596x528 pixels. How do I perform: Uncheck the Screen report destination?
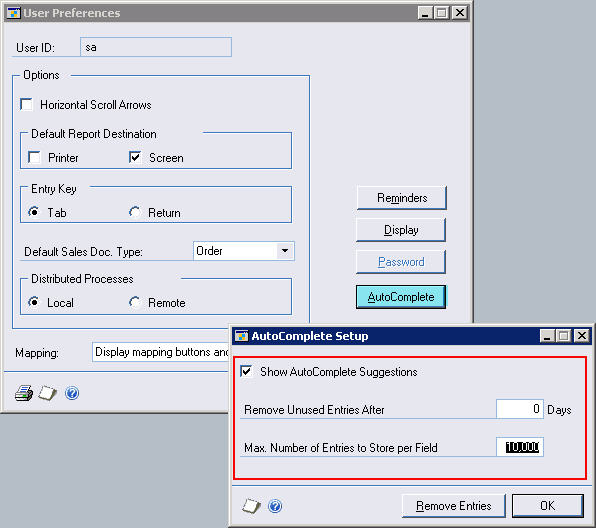coord(135,157)
